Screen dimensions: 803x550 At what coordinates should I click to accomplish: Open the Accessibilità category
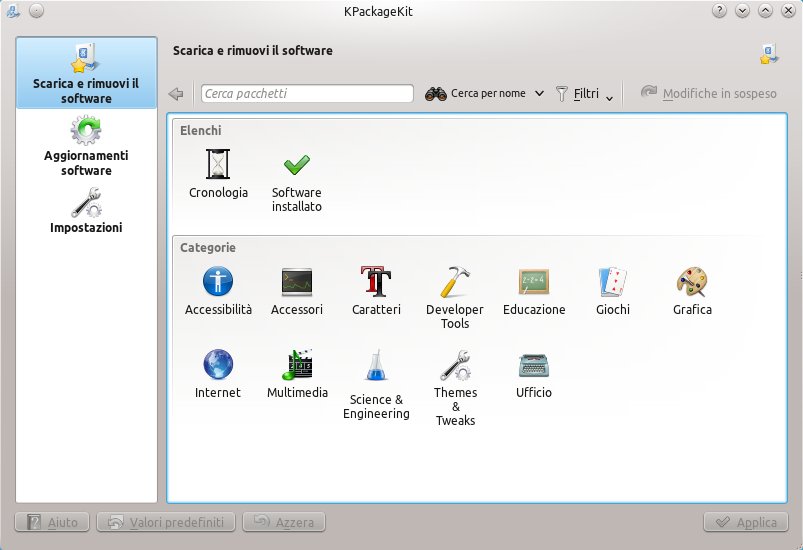coord(218,282)
